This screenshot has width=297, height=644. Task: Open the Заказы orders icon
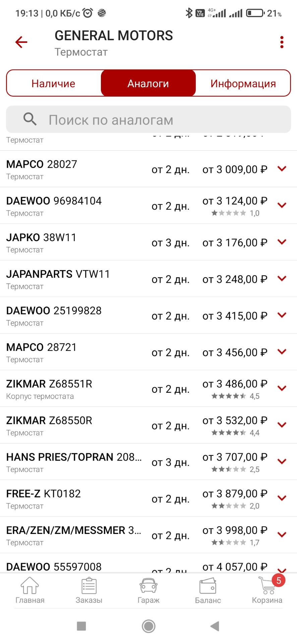coord(89,586)
